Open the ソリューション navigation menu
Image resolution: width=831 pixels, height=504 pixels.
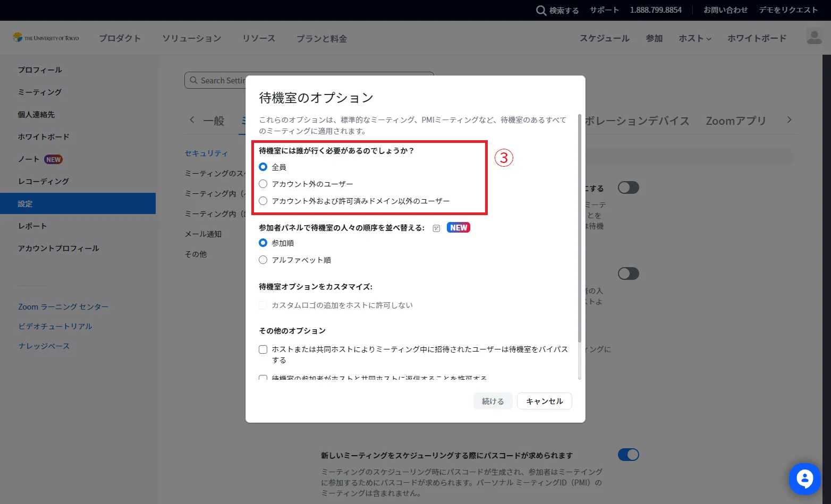point(191,38)
